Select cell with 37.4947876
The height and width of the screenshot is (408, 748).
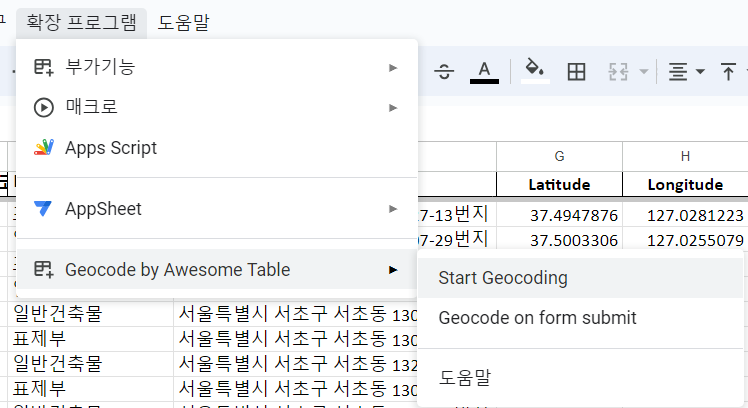point(559,215)
